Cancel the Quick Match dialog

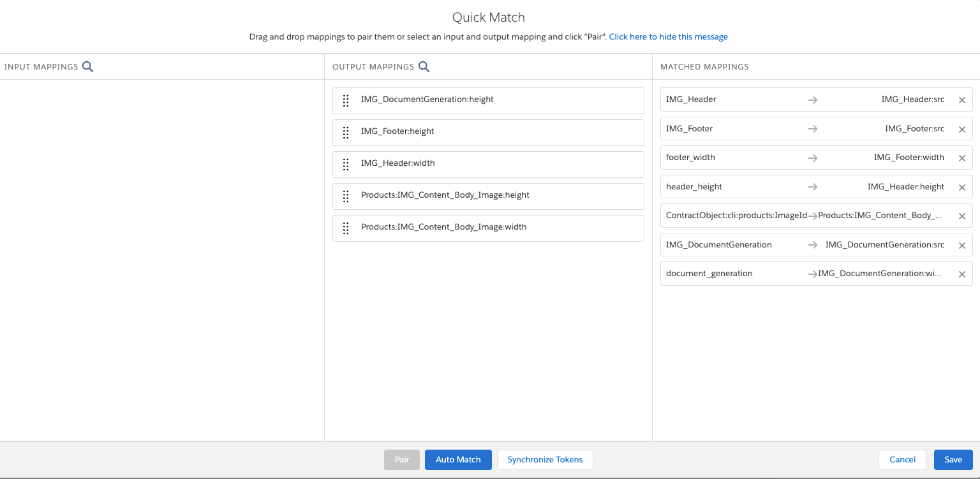coord(902,459)
